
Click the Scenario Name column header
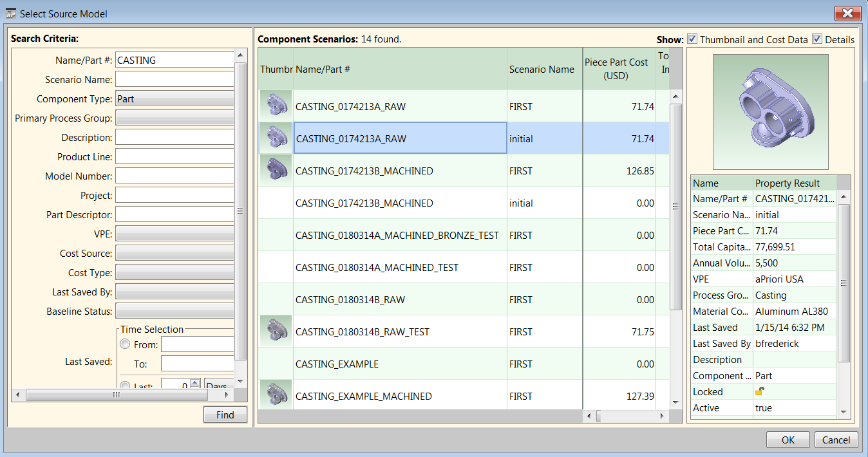tap(542, 70)
